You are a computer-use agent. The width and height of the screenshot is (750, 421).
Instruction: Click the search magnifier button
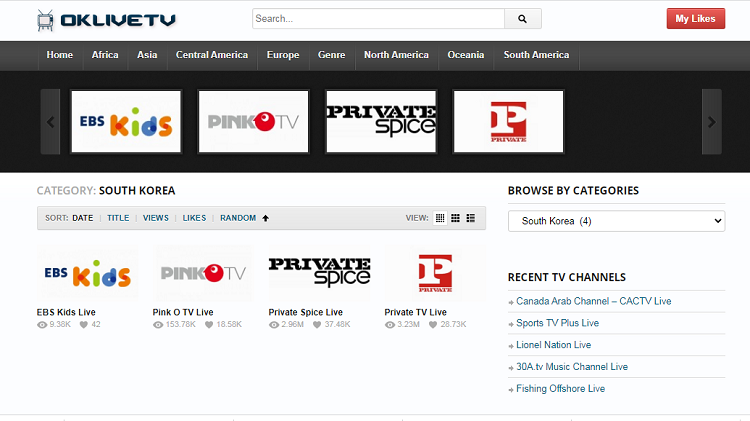[x=522, y=19]
